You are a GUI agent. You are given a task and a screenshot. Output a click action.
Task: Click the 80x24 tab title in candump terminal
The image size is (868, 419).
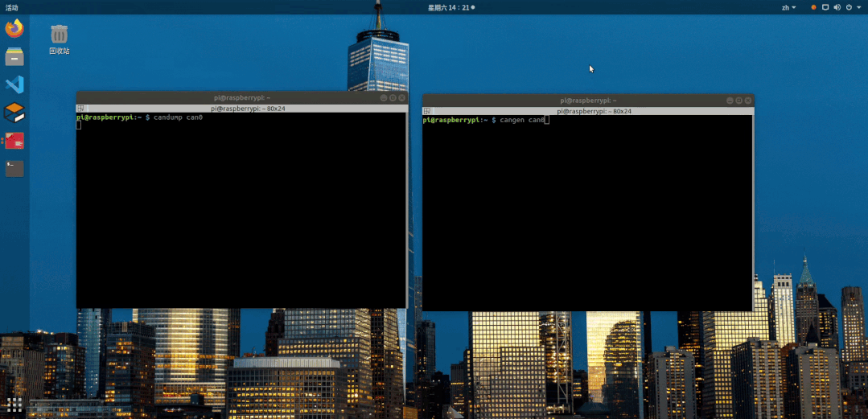click(248, 109)
